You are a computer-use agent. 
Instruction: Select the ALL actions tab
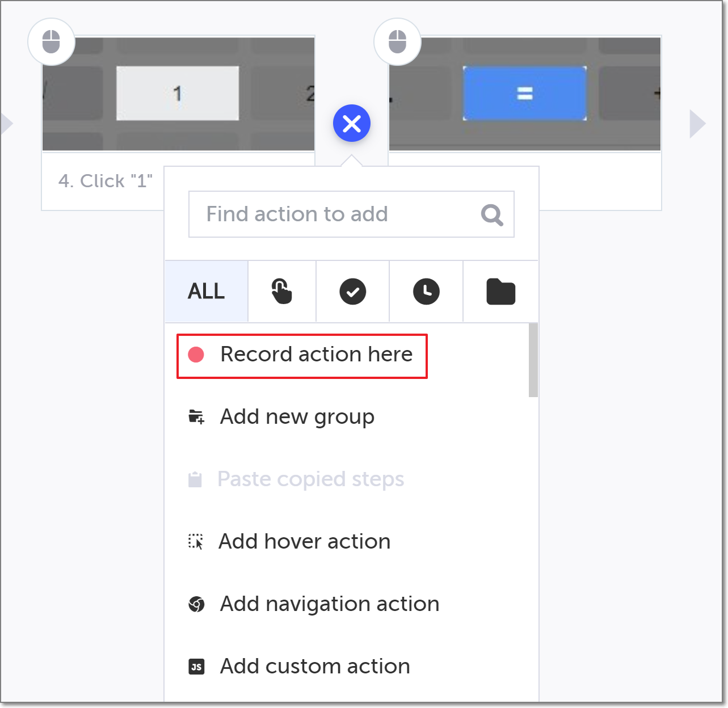(x=207, y=292)
